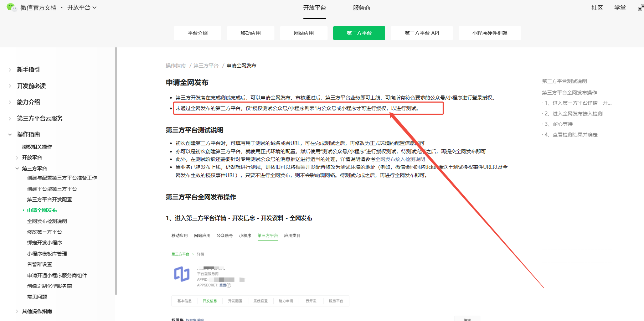Select 申请全网发布 in the sidebar
Screen dimensions: 644x321
(x=42, y=210)
